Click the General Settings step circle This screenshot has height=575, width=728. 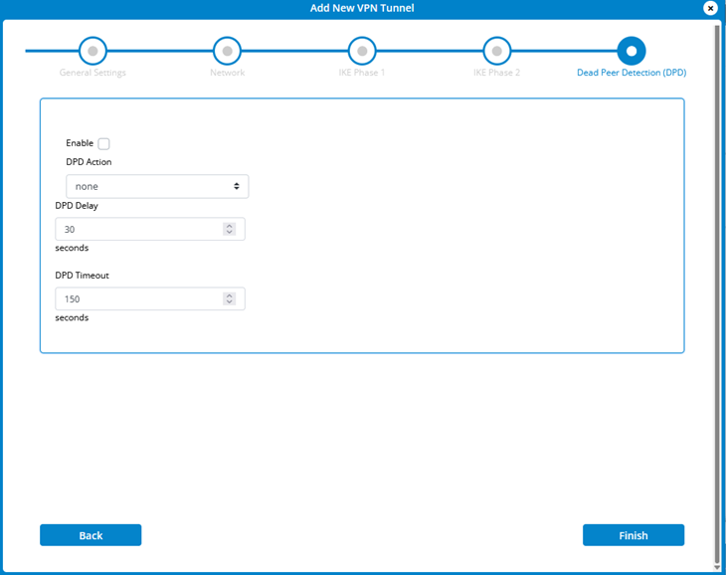(92, 51)
